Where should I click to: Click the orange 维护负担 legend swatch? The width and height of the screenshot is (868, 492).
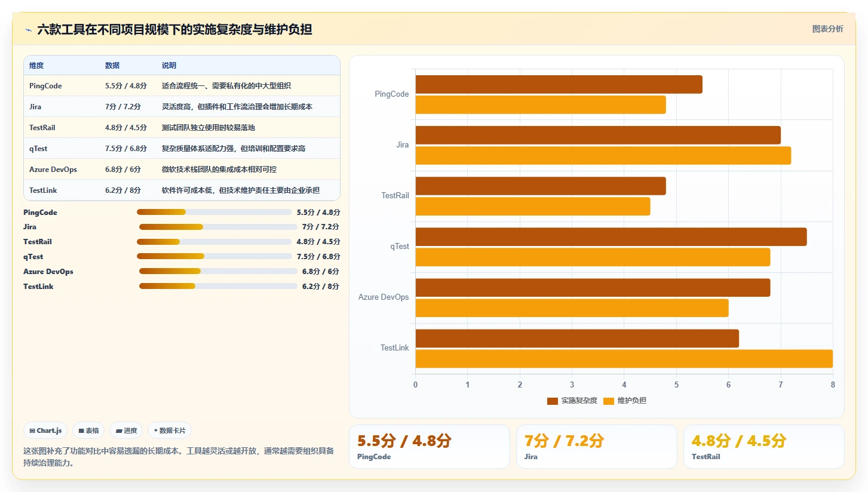pyautogui.click(x=609, y=401)
